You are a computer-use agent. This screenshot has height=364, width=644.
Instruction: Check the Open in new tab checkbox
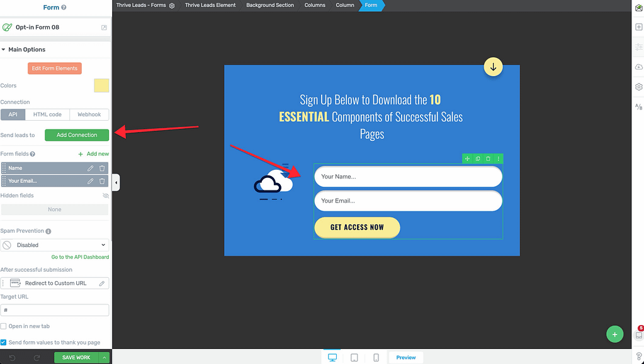click(4, 326)
